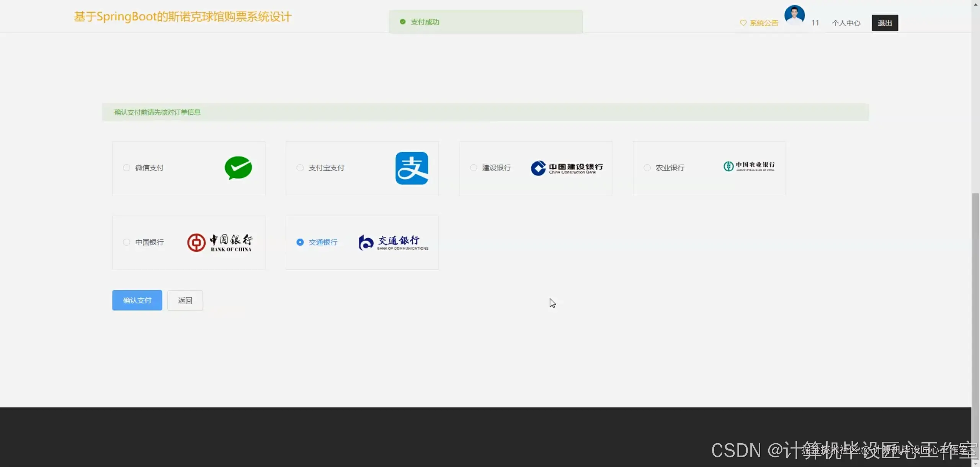Click the blue 确认支付 button

pos(137,300)
